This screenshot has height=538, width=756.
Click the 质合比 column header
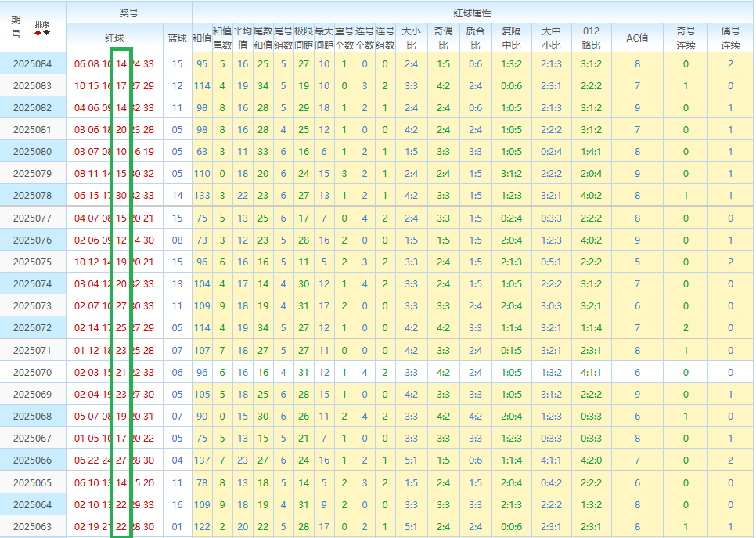475,38
